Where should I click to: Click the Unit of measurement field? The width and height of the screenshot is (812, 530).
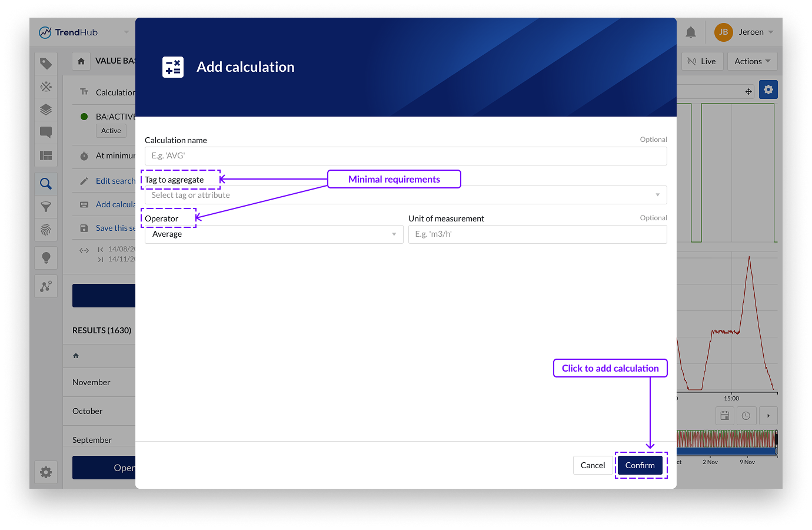[x=537, y=234]
